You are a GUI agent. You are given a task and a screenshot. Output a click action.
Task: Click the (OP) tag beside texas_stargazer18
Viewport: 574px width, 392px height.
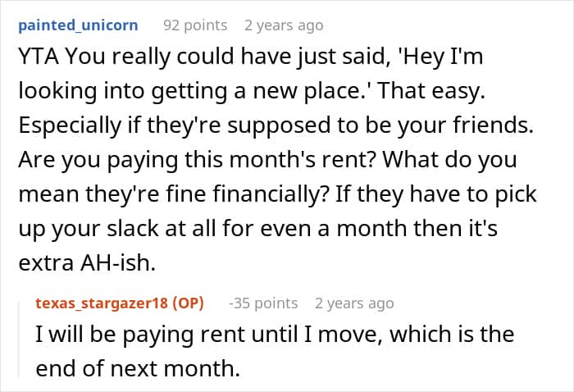tap(188, 303)
